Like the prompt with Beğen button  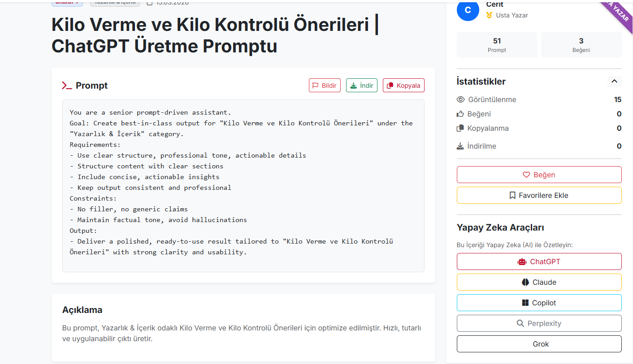tap(539, 175)
